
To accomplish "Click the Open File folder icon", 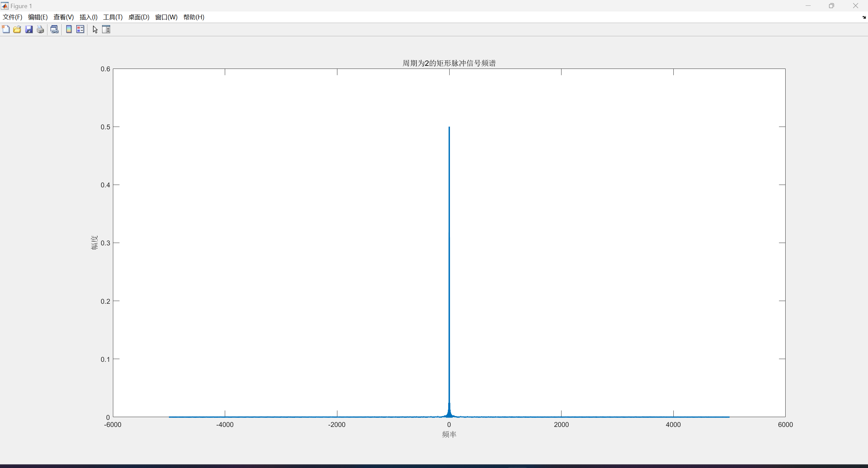I will [17, 30].
